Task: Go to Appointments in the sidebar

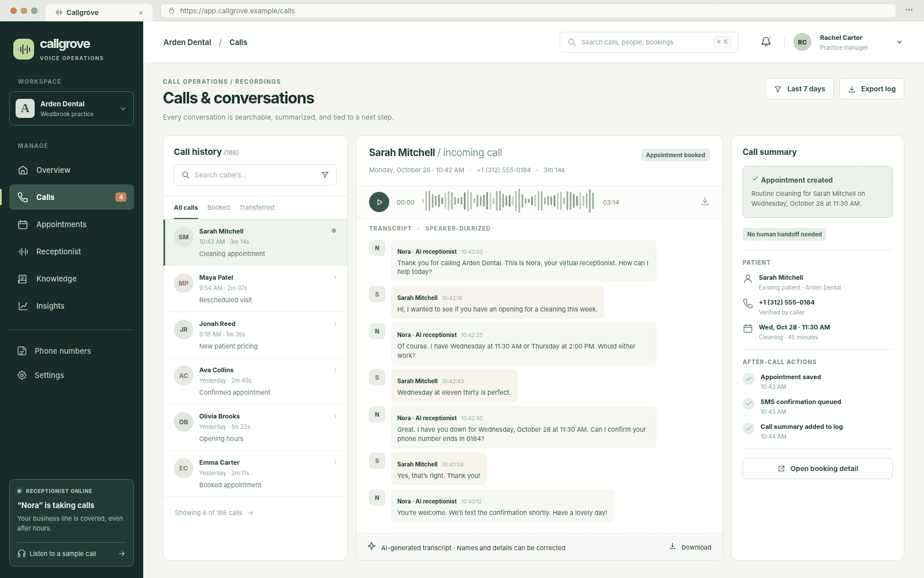Action: (x=72, y=224)
